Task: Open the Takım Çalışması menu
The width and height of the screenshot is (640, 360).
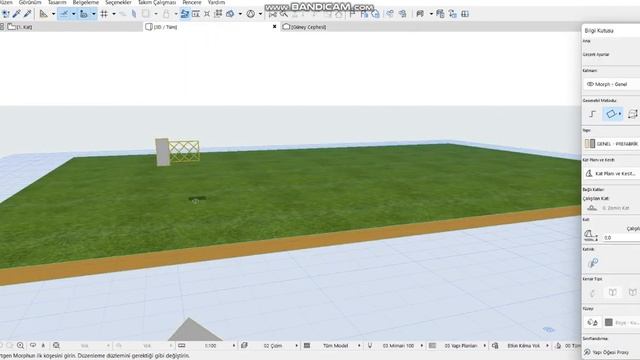Action: tap(157, 2)
